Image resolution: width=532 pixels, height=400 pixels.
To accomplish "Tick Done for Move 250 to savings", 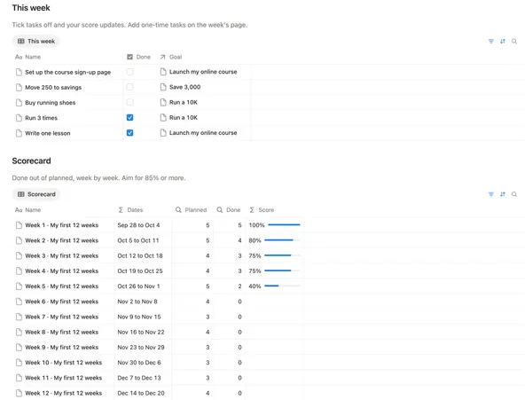I will 129,87.
